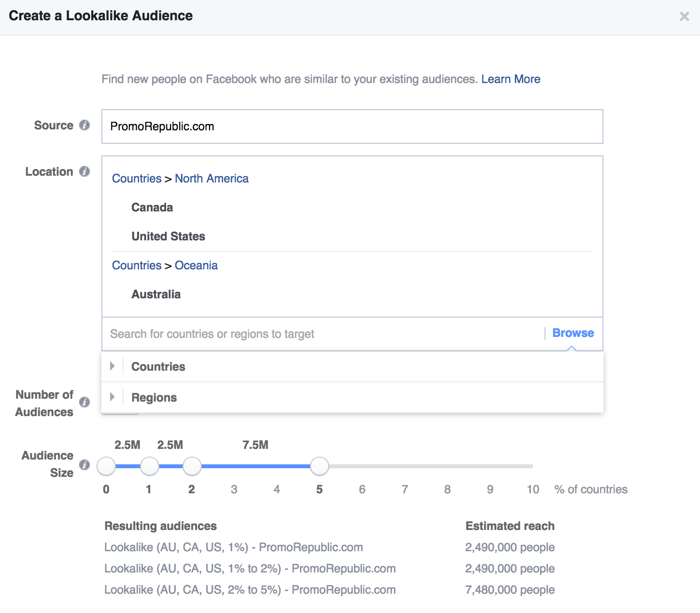Select Australia in the location list
The height and width of the screenshot is (613, 700).
click(156, 294)
